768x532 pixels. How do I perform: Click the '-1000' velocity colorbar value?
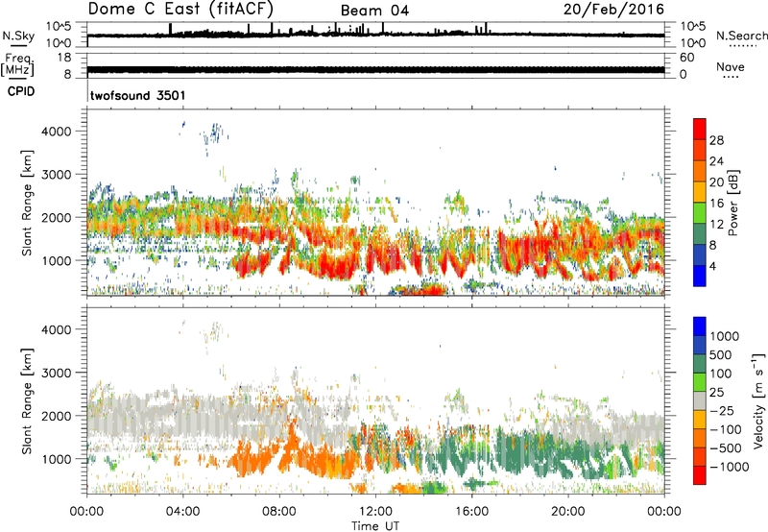click(x=730, y=467)
